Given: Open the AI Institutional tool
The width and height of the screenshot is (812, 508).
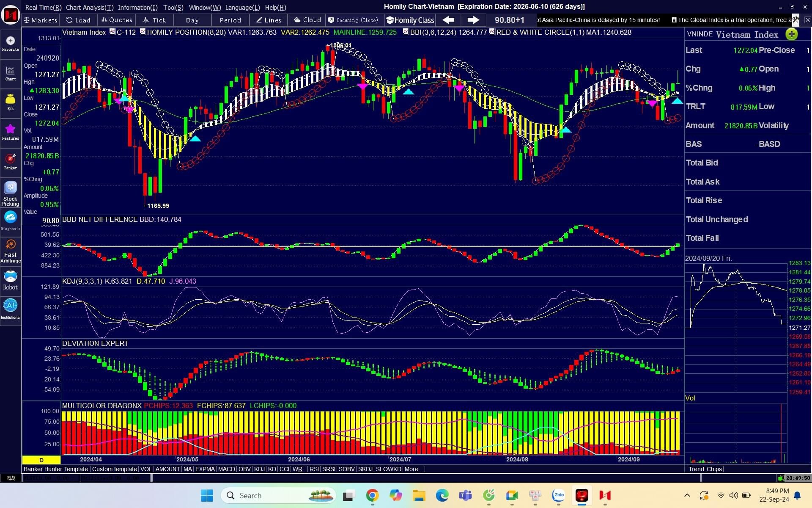Looking at the screenshot, I should pos(11,309).
